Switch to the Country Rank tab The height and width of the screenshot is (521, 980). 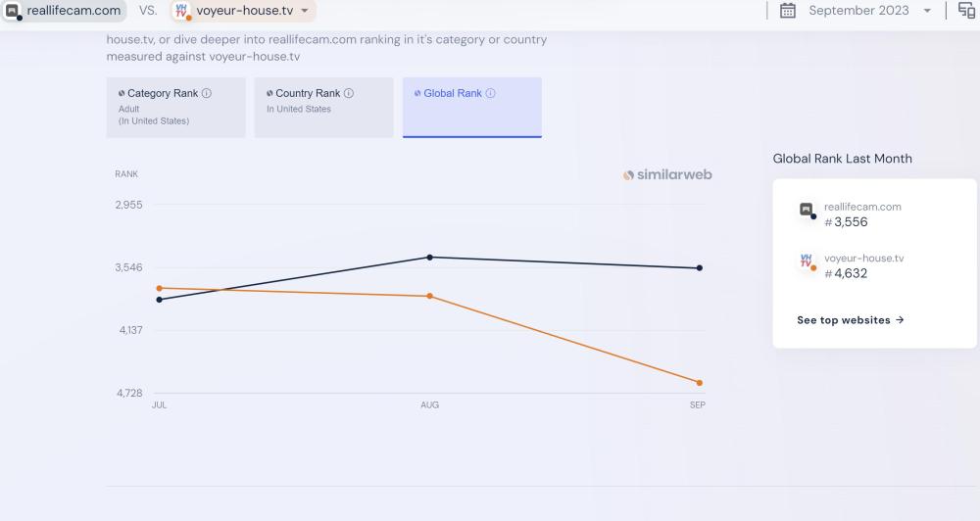(323, 107)
